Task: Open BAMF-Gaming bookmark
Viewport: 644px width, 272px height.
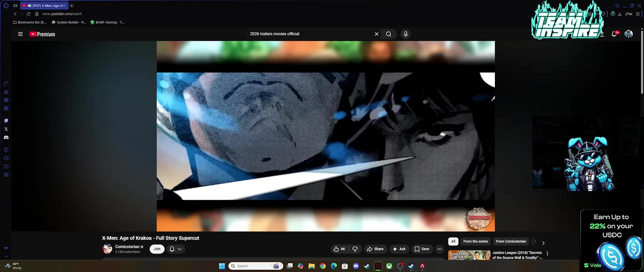Action: [108, 22]
